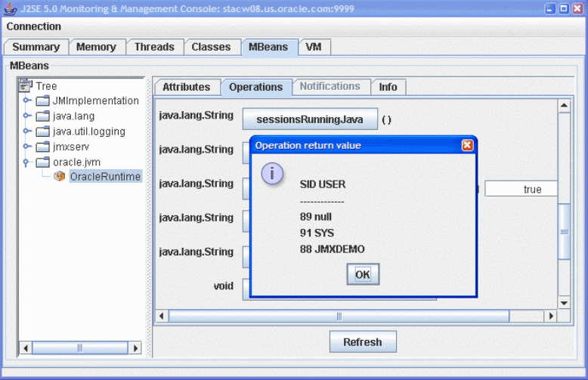Switch to the Threads tab
This screenshot has height=380, width=588.
[x=154, y=47]
